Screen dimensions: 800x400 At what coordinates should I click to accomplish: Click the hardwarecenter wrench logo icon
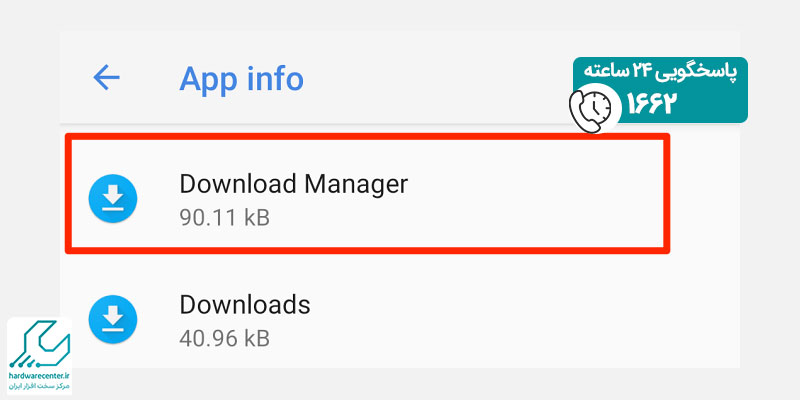[39, 345]
